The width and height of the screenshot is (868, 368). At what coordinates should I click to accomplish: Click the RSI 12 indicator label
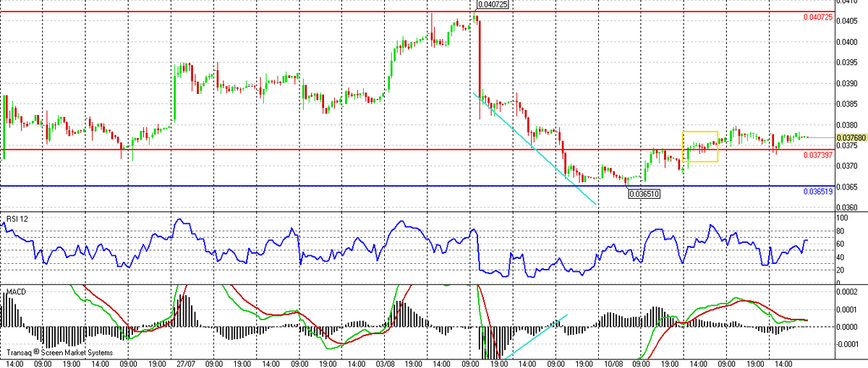[x=17, y=218]
